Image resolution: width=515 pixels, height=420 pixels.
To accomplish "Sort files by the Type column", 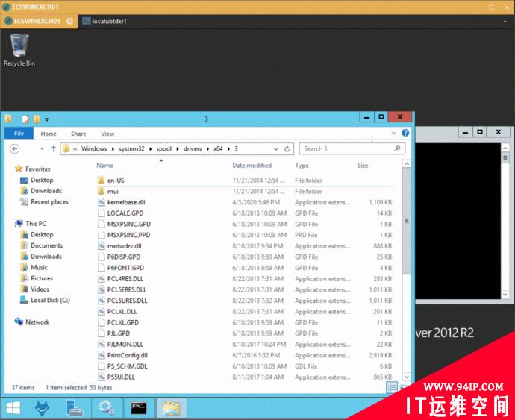I will pos(302,166).
